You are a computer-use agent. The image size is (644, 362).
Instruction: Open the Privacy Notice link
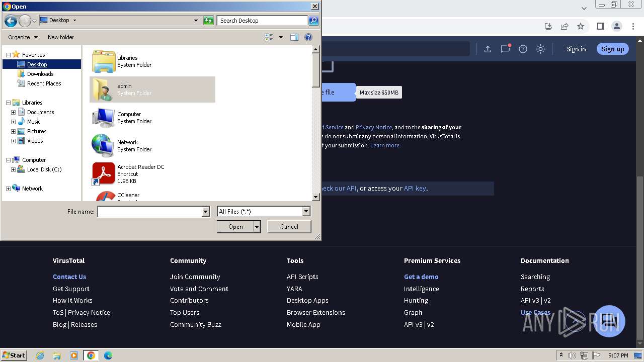pos(373,127)
